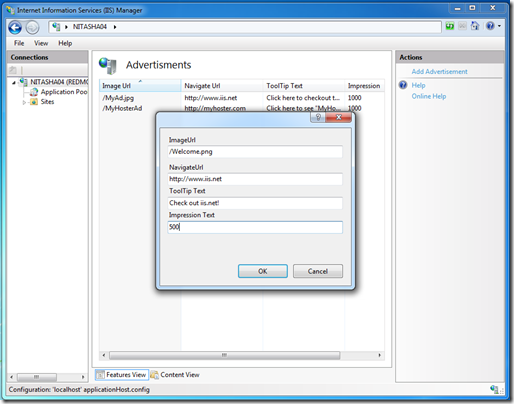Click the Help link in Actions pane

[x=418, y=85]
